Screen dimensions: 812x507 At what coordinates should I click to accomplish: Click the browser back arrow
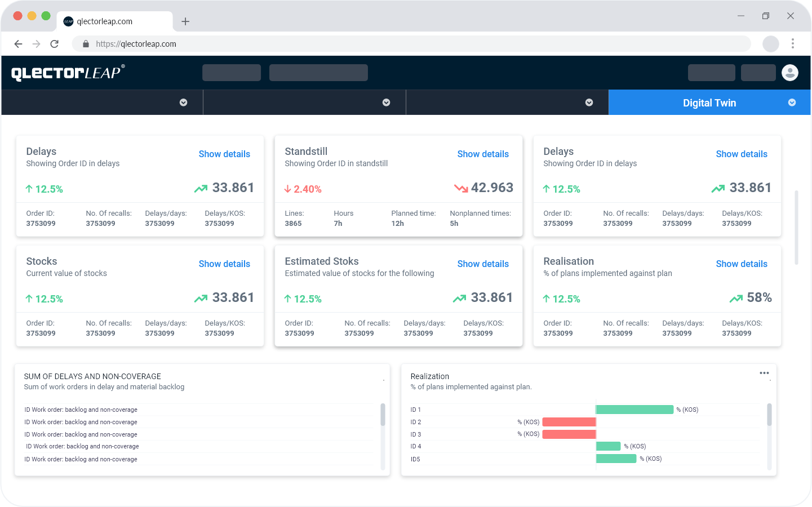click(x=18, y=44)
